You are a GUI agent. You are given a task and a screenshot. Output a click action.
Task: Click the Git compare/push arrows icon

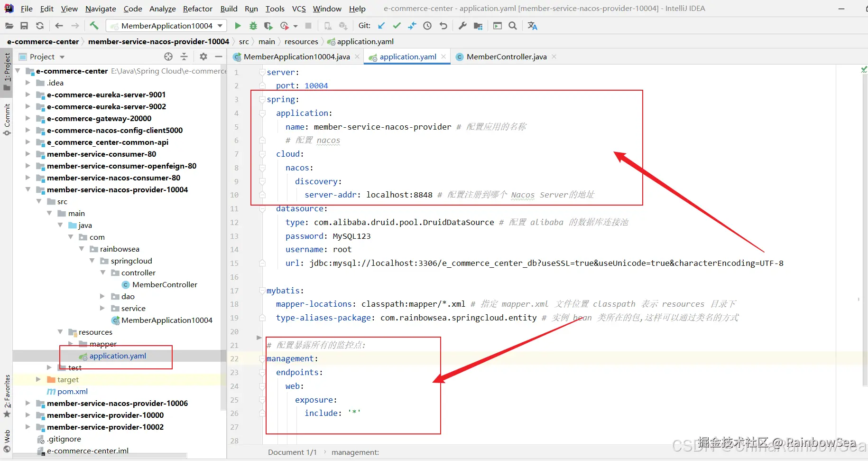[x=412, y=26]
